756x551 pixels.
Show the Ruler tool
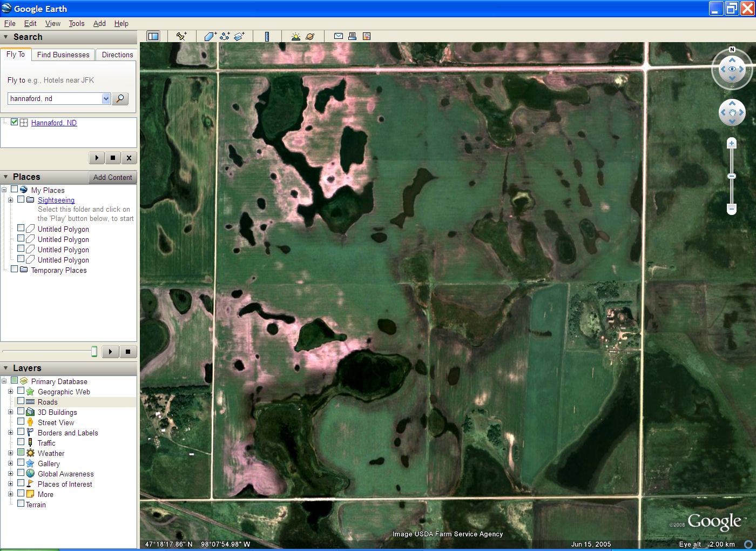click(x=267, y=36)
